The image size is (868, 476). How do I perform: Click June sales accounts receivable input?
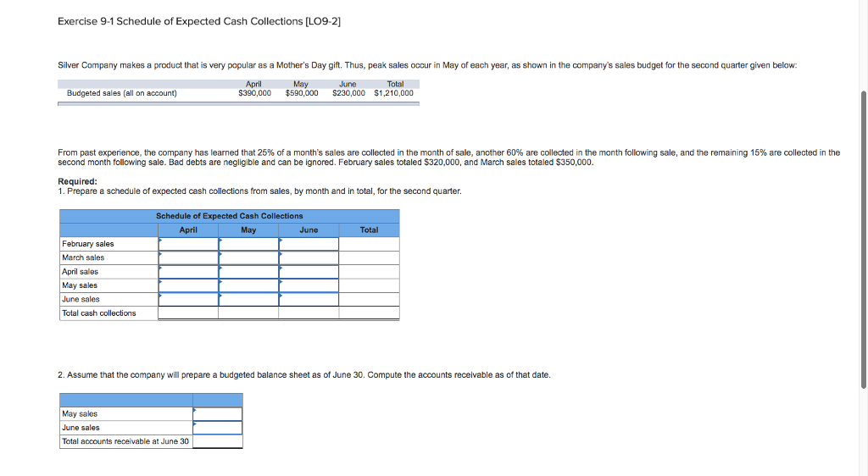[x=218, y=428]
